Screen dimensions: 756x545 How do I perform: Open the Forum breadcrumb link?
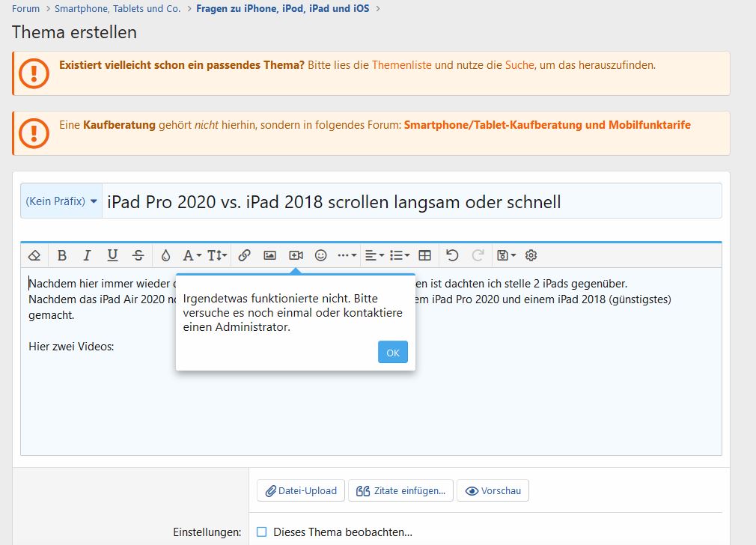click(26, 9)
